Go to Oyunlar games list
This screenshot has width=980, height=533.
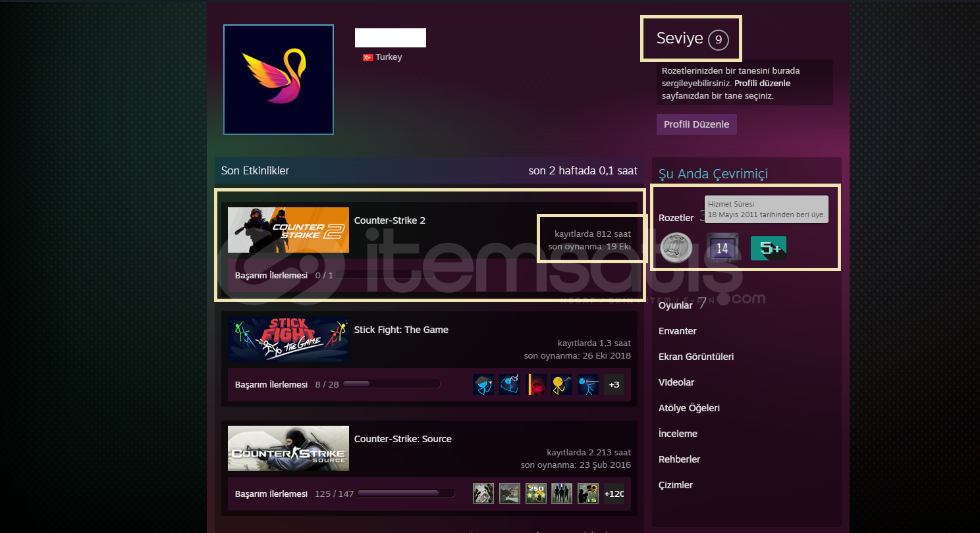coord(676,305)
